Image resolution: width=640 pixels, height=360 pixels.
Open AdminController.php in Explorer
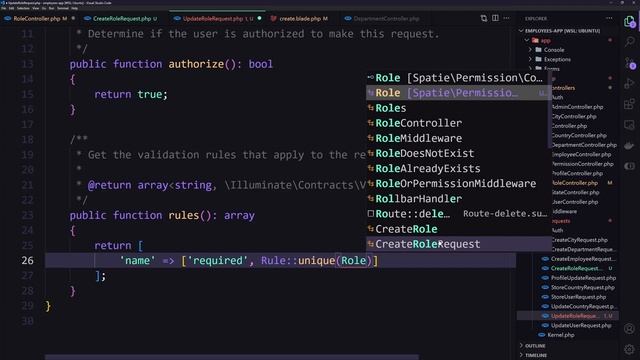(577, 107)
